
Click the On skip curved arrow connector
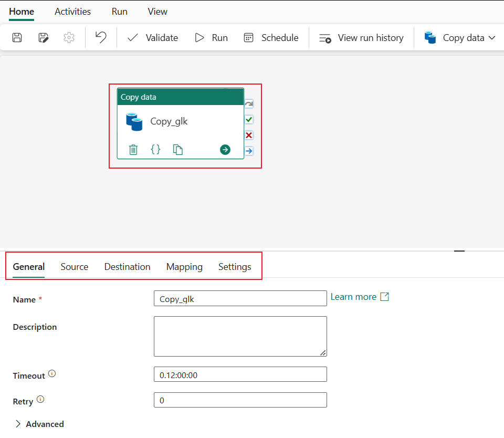click(x=248, y=103)
